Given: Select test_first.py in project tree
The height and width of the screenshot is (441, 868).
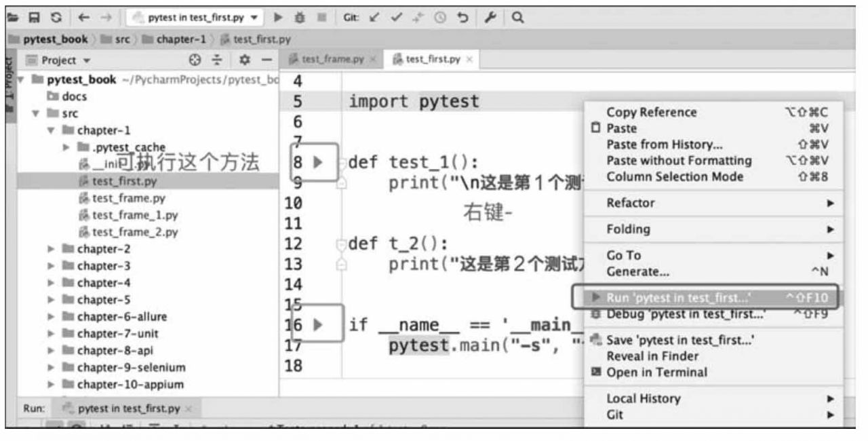Looking at the screenshot, I should tap(148, 181).
